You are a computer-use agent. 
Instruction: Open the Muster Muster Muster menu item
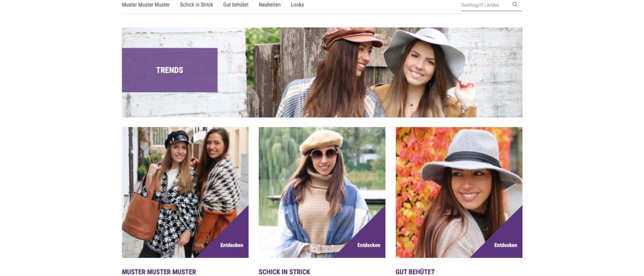point(146,5)
